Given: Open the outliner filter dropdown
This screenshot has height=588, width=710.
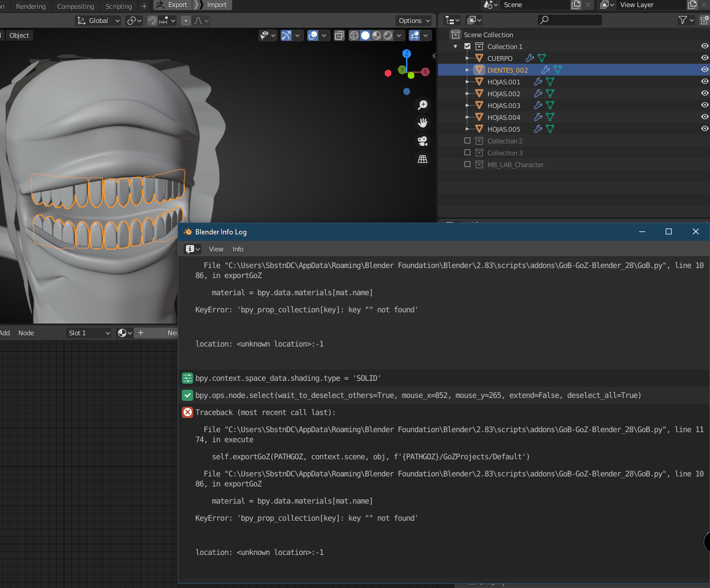Looking at the screenshot, I should point(686,20).
